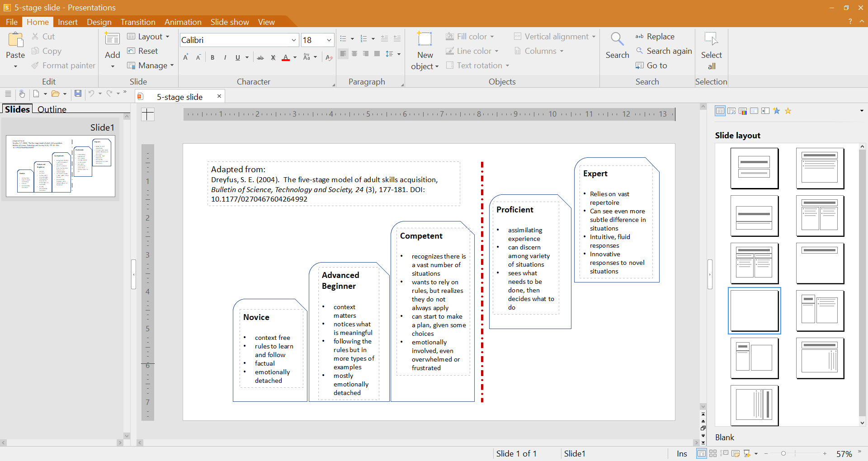This screenshot has height=461, width=868.
Task: Click the hamburger menu icon in quick toolbar
Action: [8, 94]
